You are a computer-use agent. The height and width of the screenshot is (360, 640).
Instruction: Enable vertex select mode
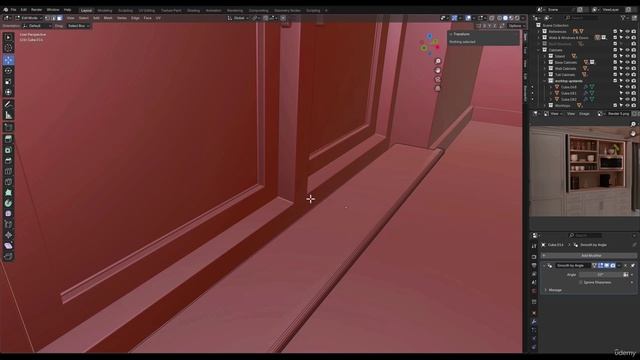point(47,18)
